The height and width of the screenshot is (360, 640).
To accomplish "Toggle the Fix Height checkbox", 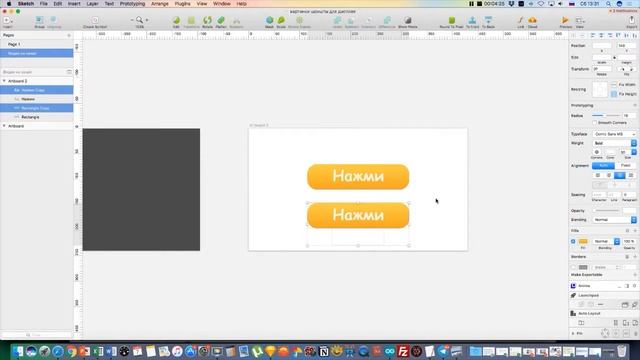I will click(614, 94).
